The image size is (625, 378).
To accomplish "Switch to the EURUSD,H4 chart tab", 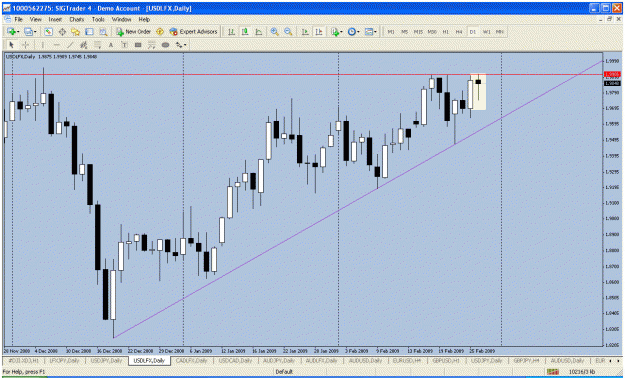I will click(407, 361).
